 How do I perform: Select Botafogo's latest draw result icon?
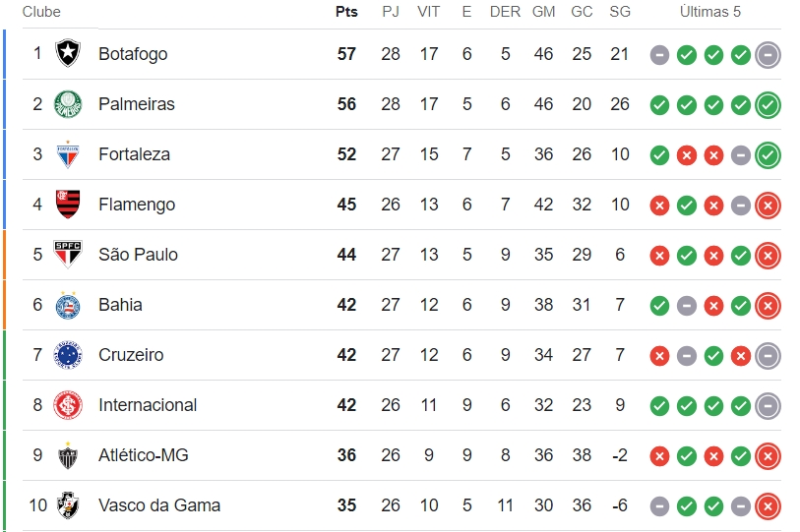(x=768, y=55)
